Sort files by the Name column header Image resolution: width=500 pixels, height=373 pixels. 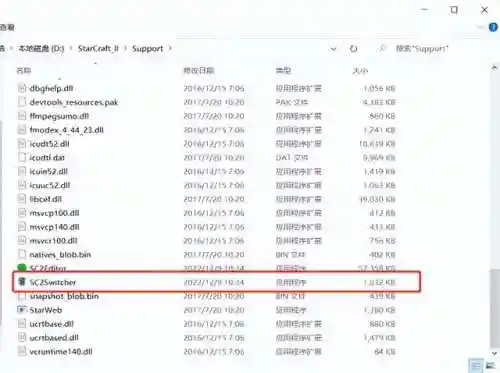24,71
